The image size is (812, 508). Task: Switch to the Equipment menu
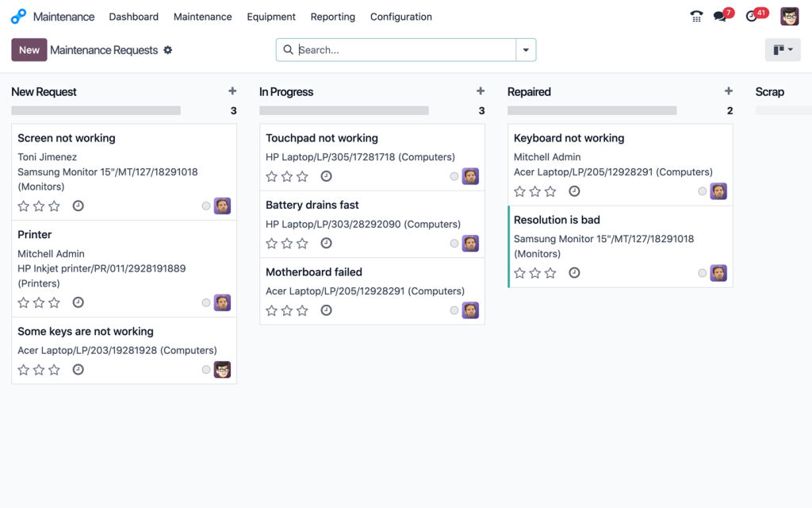[270, 16]
